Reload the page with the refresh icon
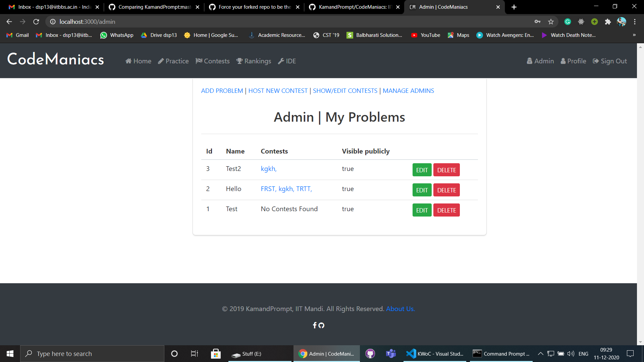 coord(36,22)
